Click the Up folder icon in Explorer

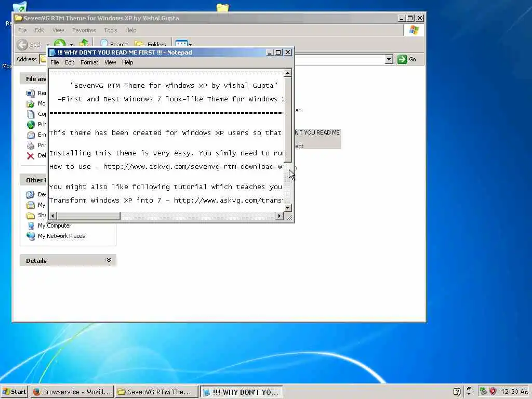(x=84, y=43)
